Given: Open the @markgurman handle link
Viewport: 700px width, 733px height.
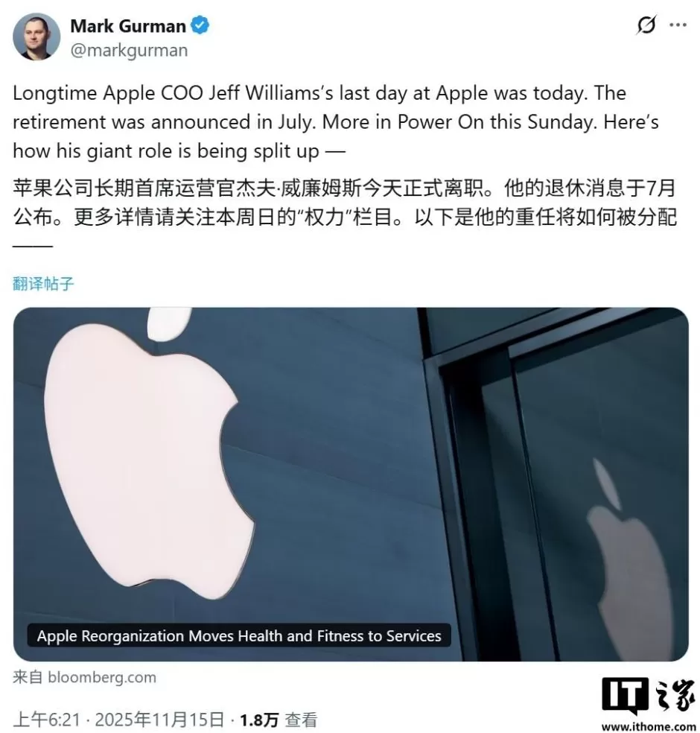Looking at the screenshot, I should [129, 50].
